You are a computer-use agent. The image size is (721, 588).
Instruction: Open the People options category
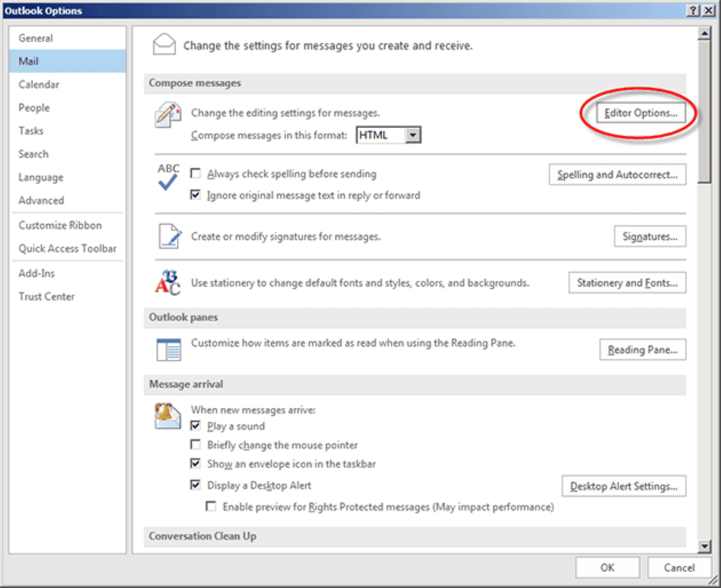pos(67,108)
